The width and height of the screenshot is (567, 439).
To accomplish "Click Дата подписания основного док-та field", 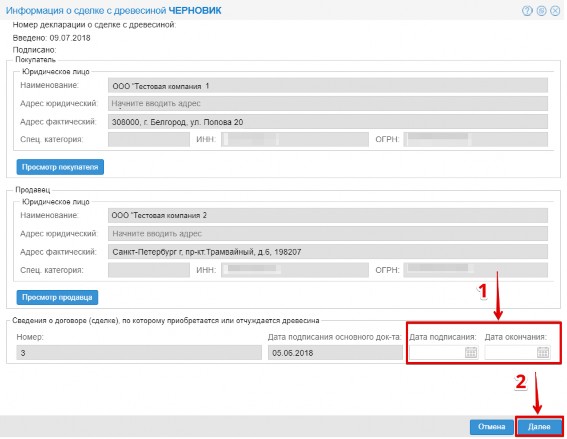I will coord(335,353).
